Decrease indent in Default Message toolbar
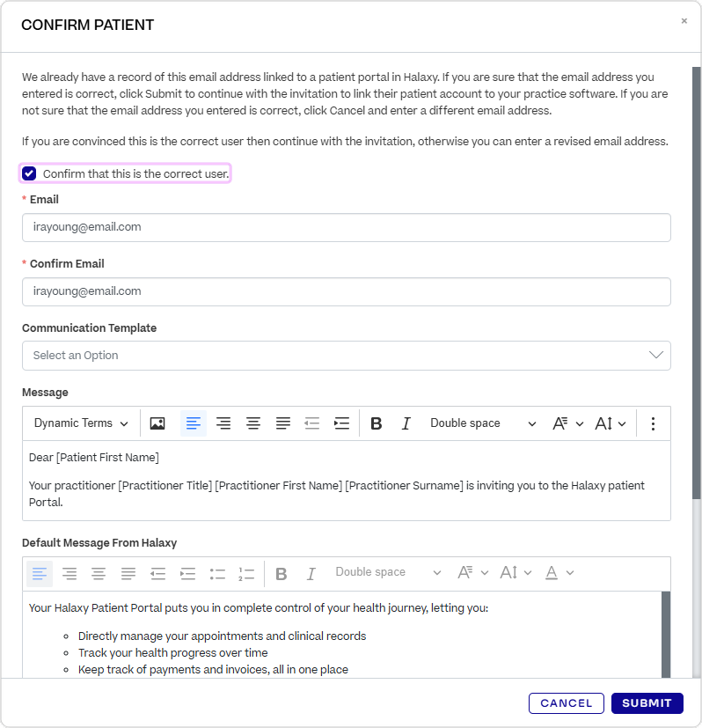 click(157, 574)
